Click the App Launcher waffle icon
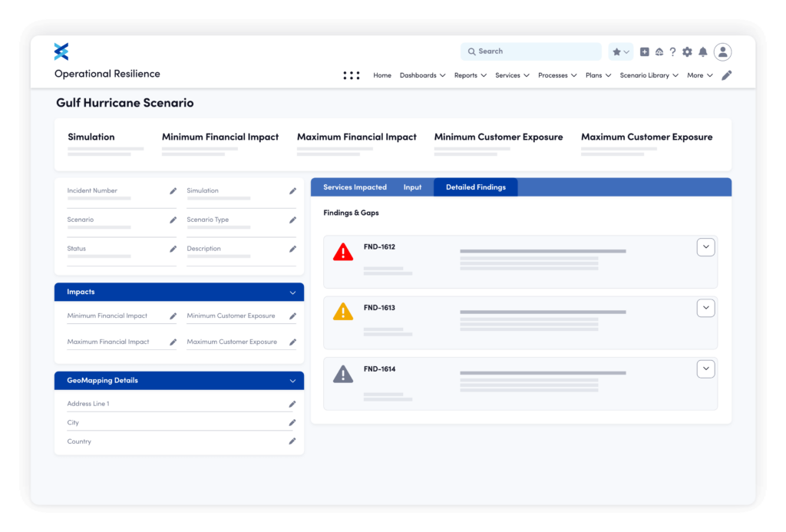The image size is (786, 532). pyautogui.click(x=352, y=74)
